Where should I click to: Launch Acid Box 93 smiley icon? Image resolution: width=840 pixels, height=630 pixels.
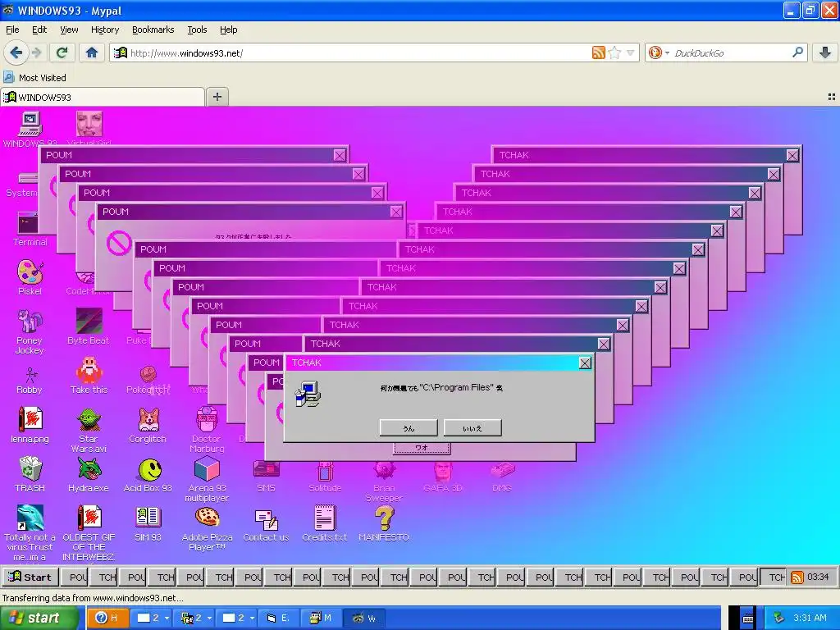pos(149,470)
